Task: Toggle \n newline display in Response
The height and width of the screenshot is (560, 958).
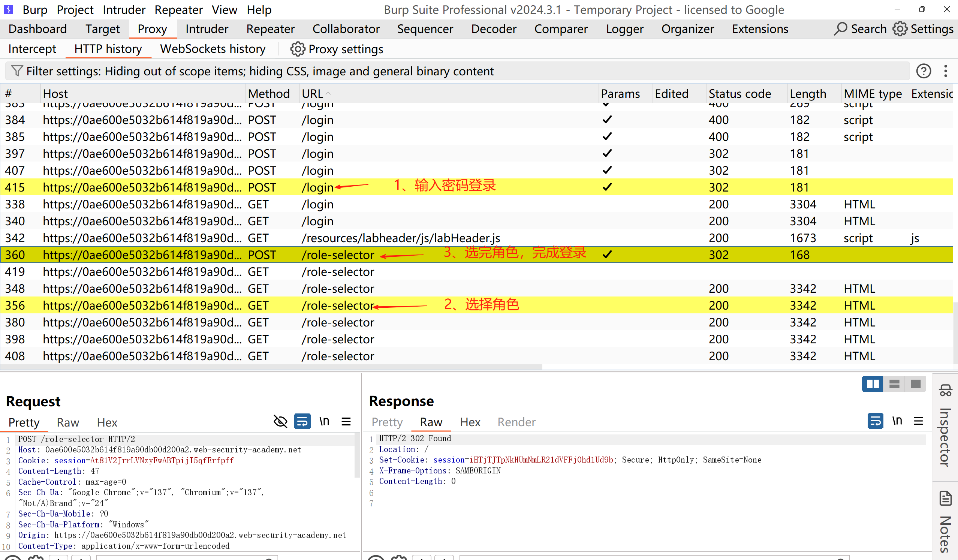Action: [x=897, y=421]
